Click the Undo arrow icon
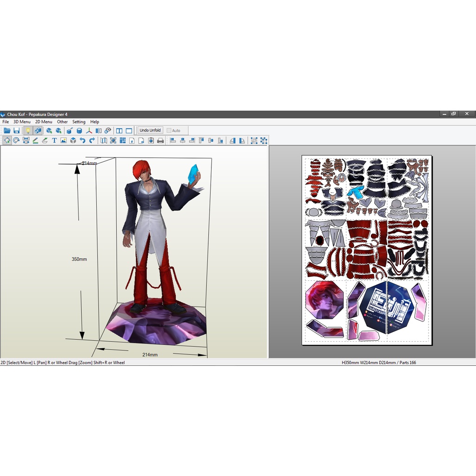 pyautogui.click(x=83, y=140)
